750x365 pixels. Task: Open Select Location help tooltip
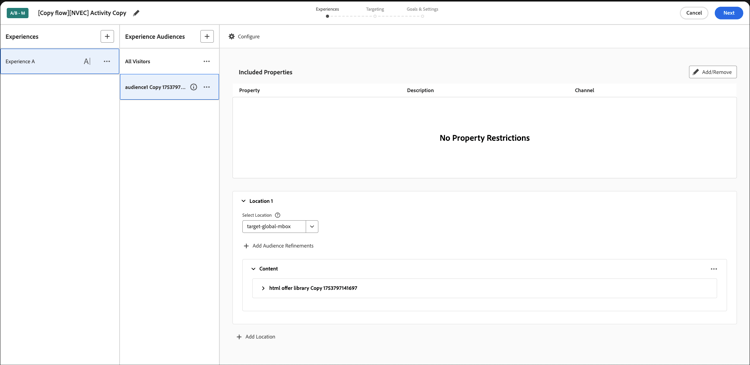click(277, 215)
